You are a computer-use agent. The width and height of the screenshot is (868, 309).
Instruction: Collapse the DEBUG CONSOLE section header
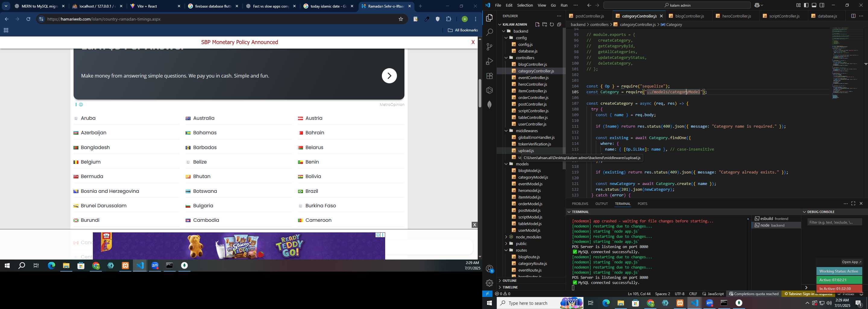point(834,212)
